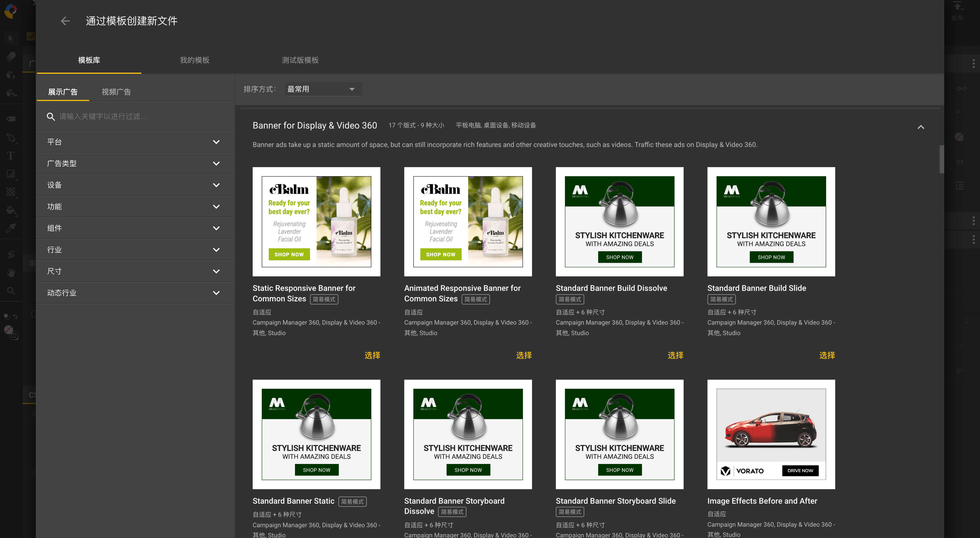Viewport: 980px width, 538px height.
Task: Select the Pen tool in toolbar
Action: (11, 137)
